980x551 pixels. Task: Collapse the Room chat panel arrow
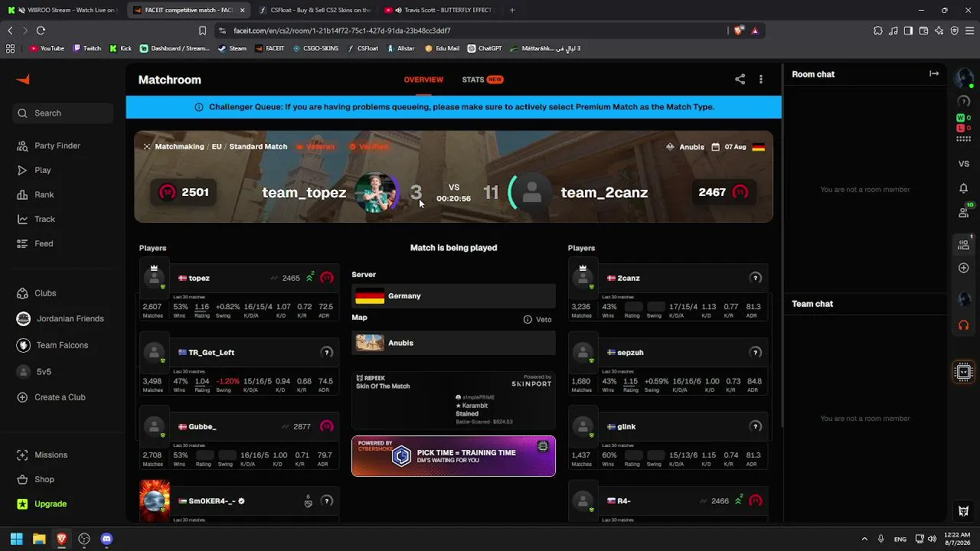coord(934,73)
